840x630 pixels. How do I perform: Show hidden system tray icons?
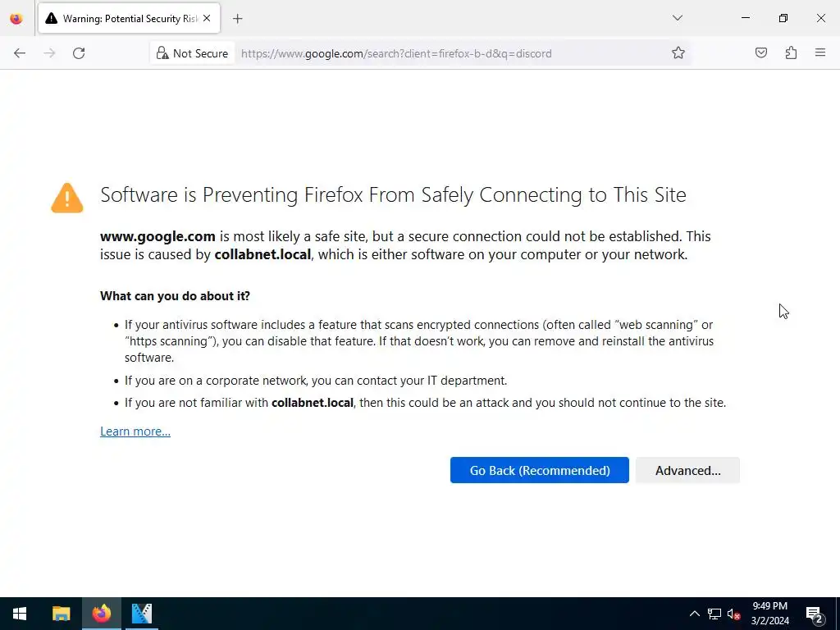[x=694, y=614]
